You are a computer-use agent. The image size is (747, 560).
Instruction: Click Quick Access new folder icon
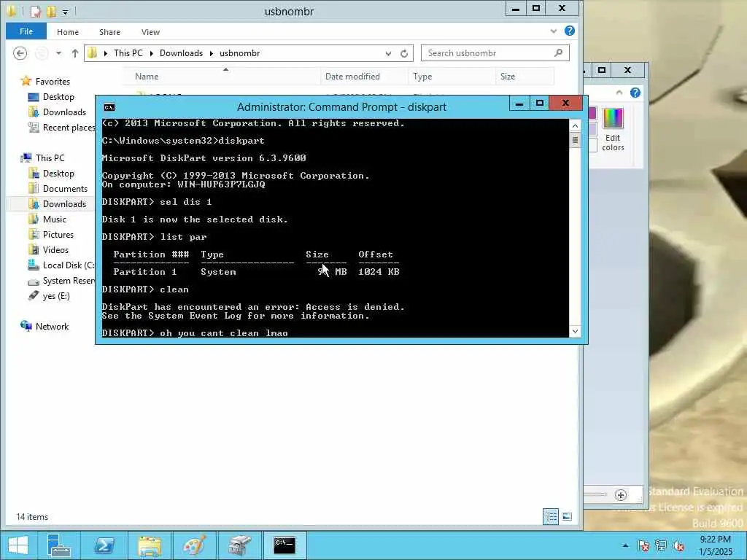point(51,11)
